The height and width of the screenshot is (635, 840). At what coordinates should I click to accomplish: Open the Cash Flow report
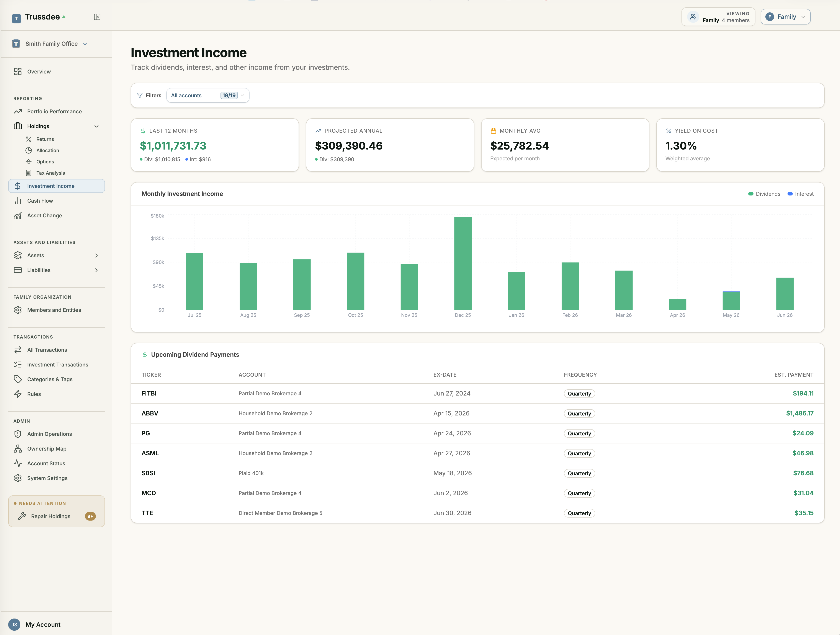(x=56, y=201)
